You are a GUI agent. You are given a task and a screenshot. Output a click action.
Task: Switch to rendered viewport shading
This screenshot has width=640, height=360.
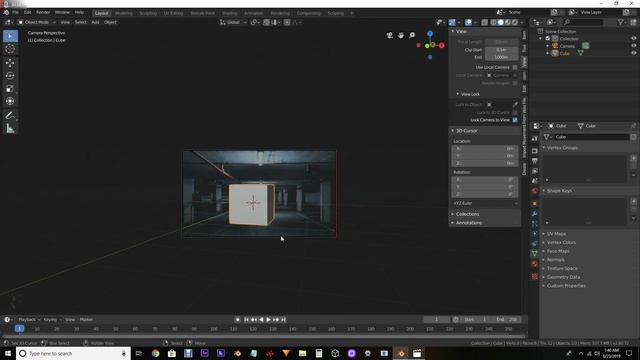515,22
